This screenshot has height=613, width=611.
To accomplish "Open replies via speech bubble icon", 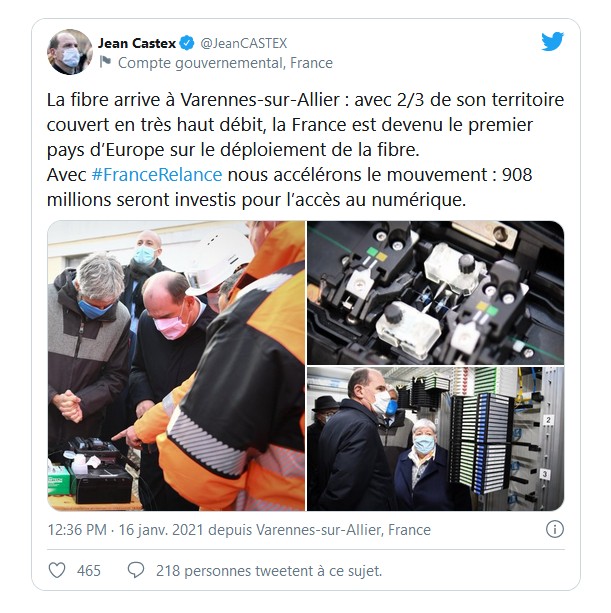I will point(136,570).
